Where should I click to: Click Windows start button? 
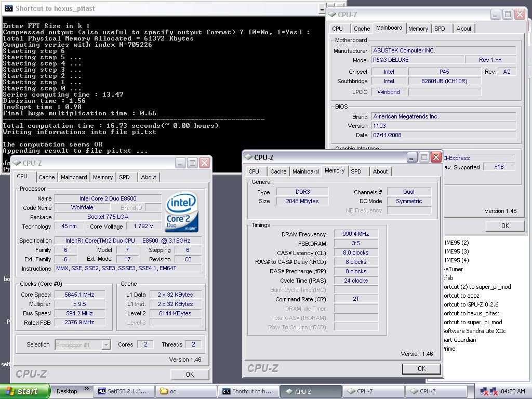tap(25, 391)
